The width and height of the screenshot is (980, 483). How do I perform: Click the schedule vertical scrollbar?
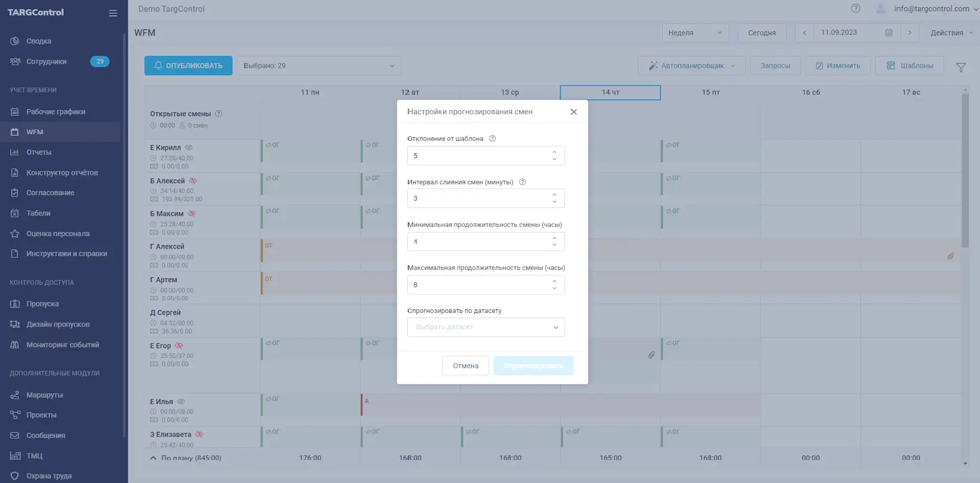[965, 171]
